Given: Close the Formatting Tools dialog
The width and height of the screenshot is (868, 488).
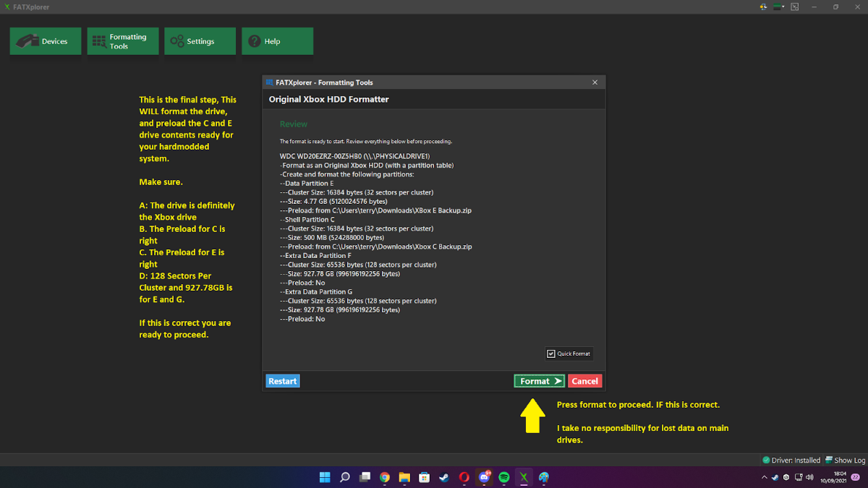Looking at the screenshot, I should 595,82.
